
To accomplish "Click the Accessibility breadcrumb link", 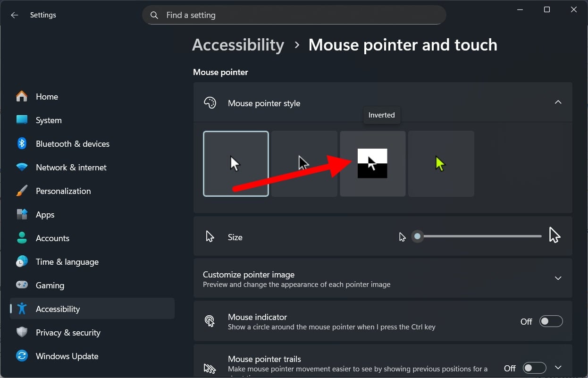I will (238, 44).
